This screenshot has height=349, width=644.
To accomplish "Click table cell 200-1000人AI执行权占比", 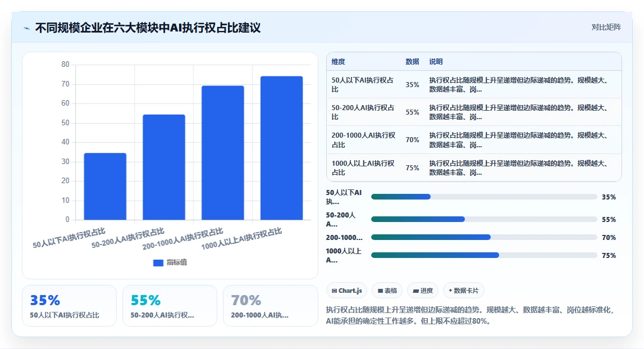I will (363, 140).
